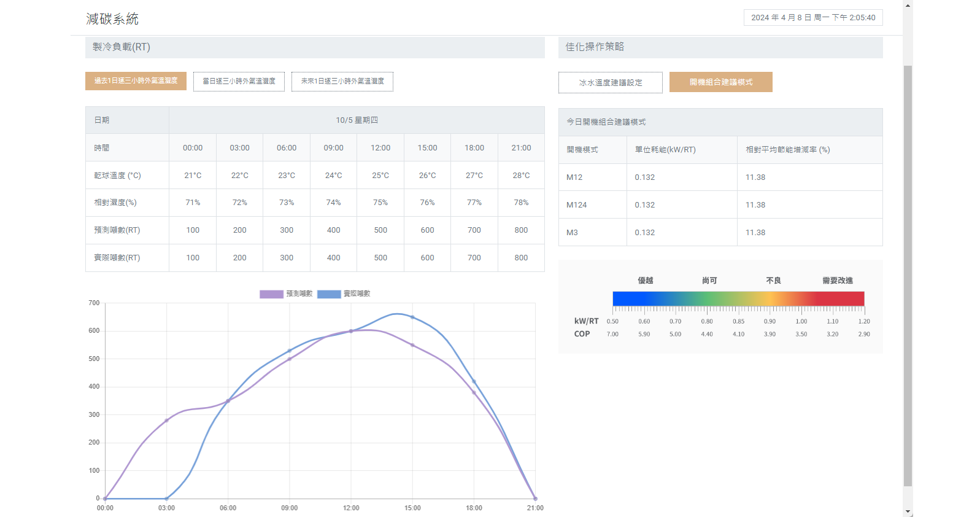Select the M3 mode row
The image size is (980, 517).
(720, 233)
